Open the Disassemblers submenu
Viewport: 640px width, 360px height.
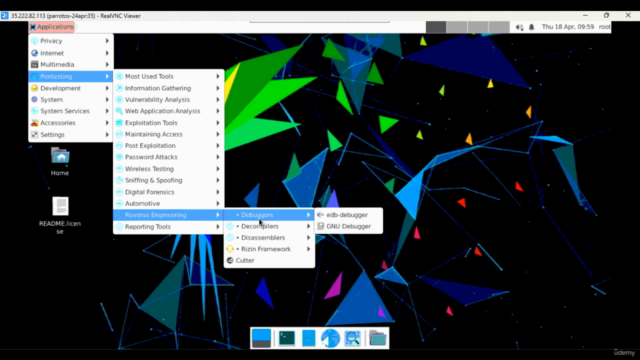click(x=269, y=238)
